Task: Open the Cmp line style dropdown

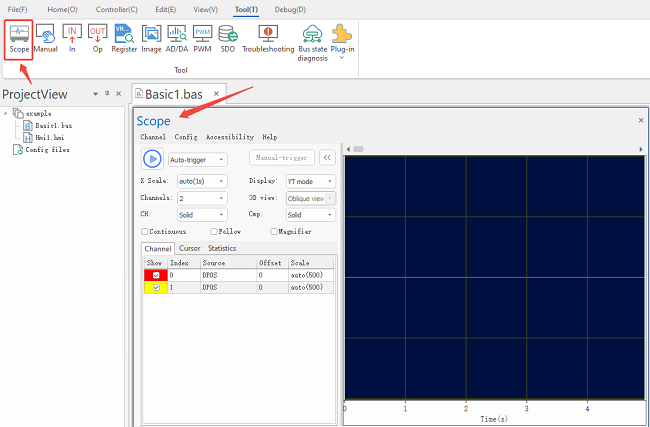Action: click(x=311, y=215)
